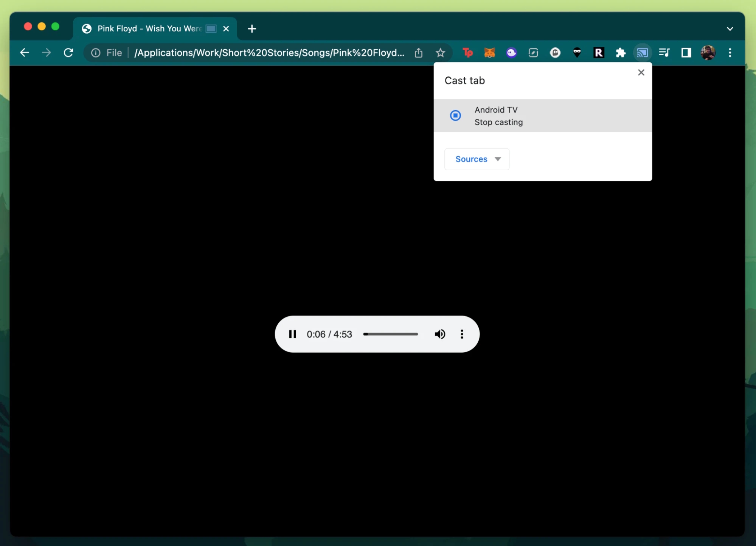The width and height of the screenshot is (756, 546).
Task: Expand the tab search chevron
Action: [x=730, y=28]
